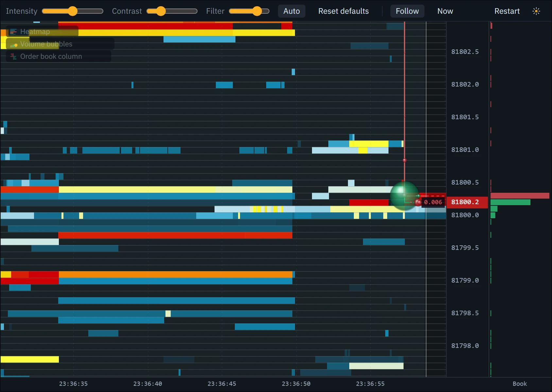The image size is (552, 392).
Task: Click the 23:36:45 time axis label
Action: [x=222, y=384]
